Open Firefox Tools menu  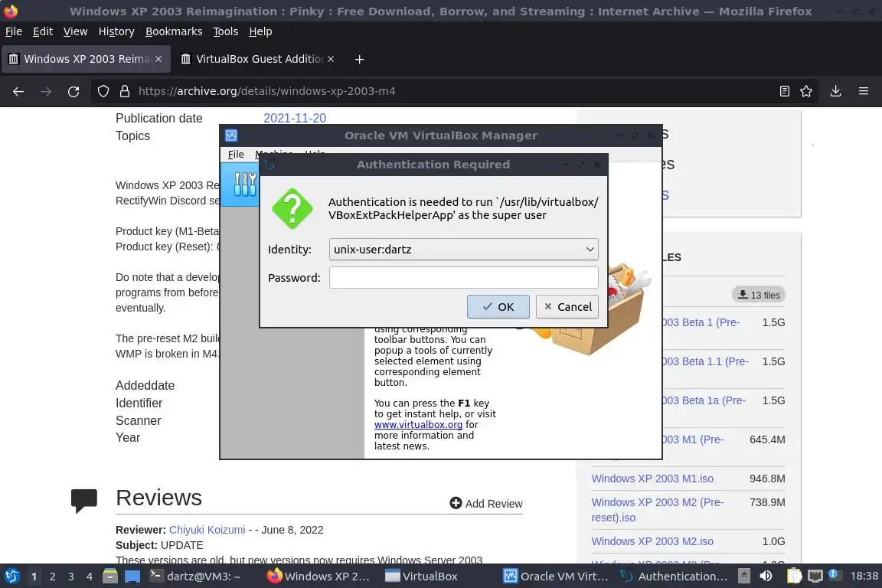pyautogui.click(x=226, y=31)
